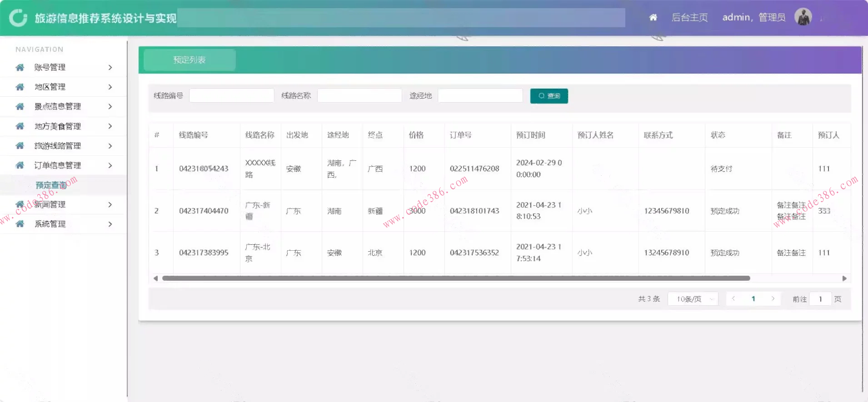Viewport: 868px width, 402px height.
Task: Click the 订单信息管理 house icon
Action: [20, 165]
